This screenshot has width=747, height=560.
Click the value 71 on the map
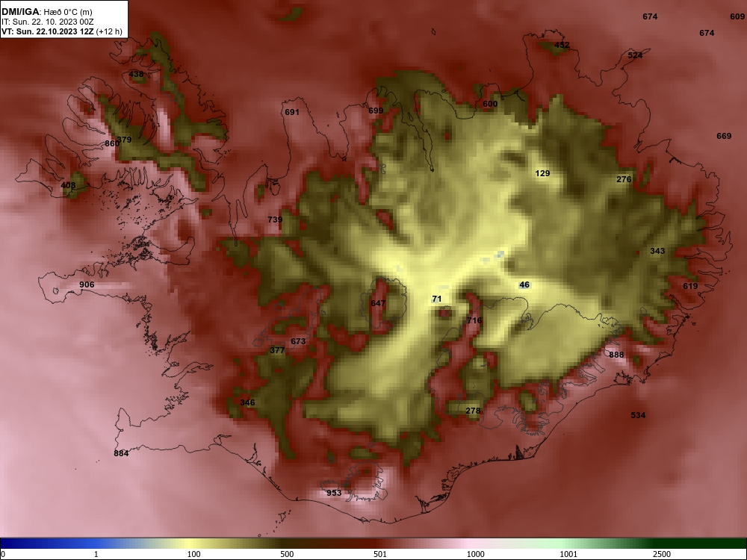point(436,299)
